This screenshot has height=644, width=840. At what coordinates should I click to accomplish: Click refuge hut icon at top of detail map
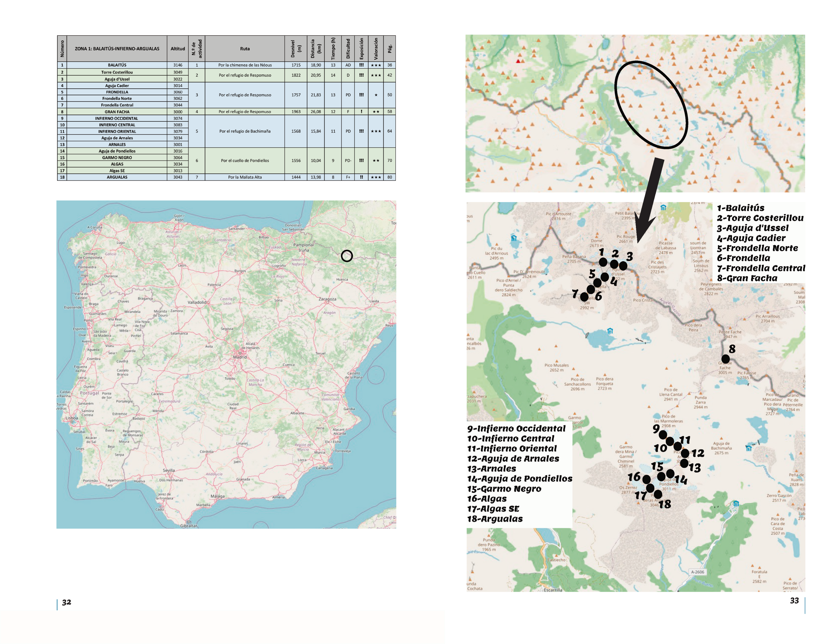coord(663,207)
